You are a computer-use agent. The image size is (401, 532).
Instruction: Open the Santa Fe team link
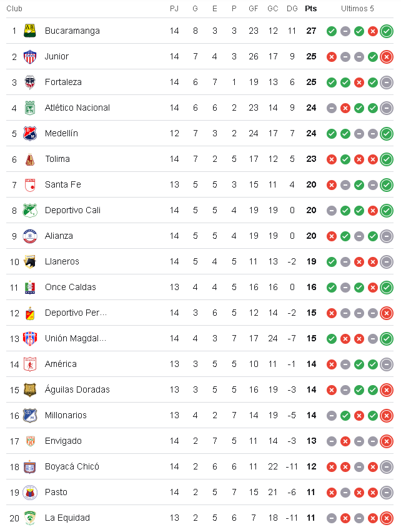tap(63, 184)
